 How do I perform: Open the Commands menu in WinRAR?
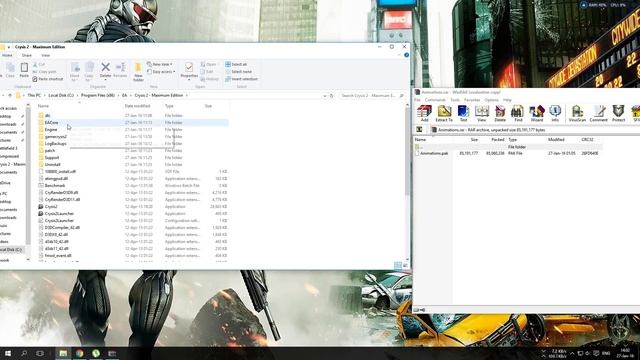point(435,100)
